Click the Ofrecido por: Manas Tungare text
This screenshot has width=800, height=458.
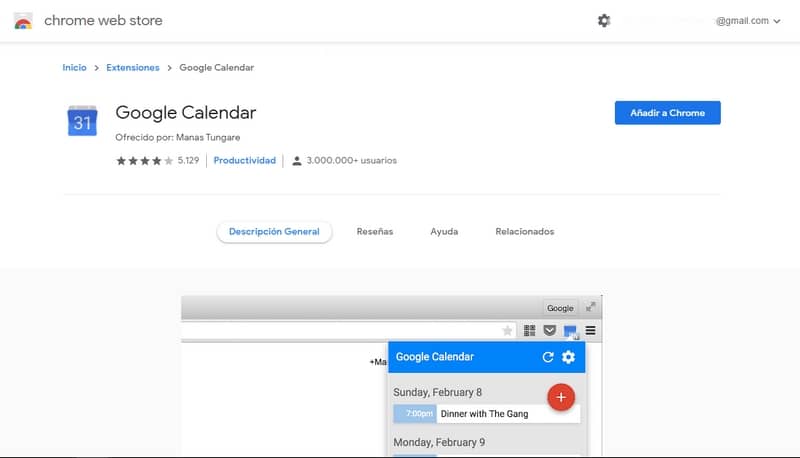tap(178, 137)
